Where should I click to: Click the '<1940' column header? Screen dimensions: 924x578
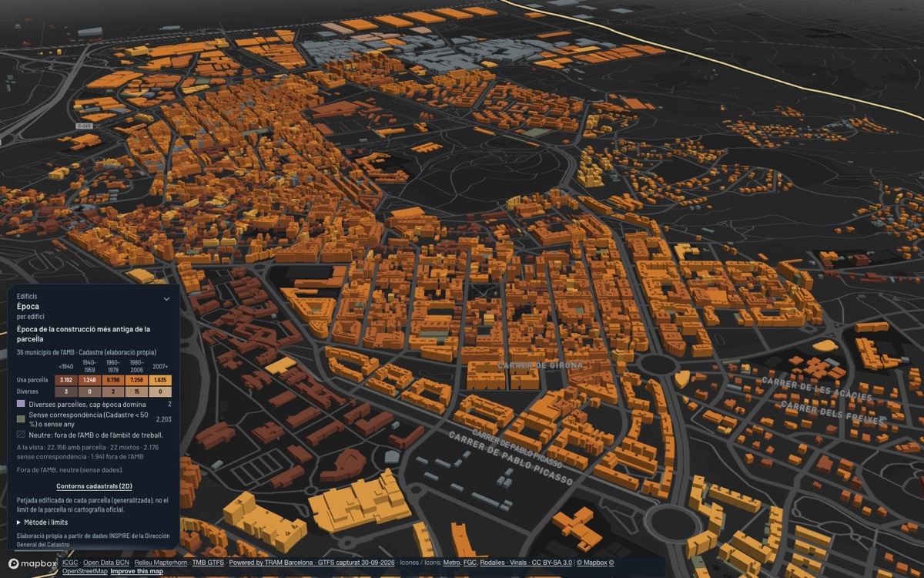coord(67,366)
